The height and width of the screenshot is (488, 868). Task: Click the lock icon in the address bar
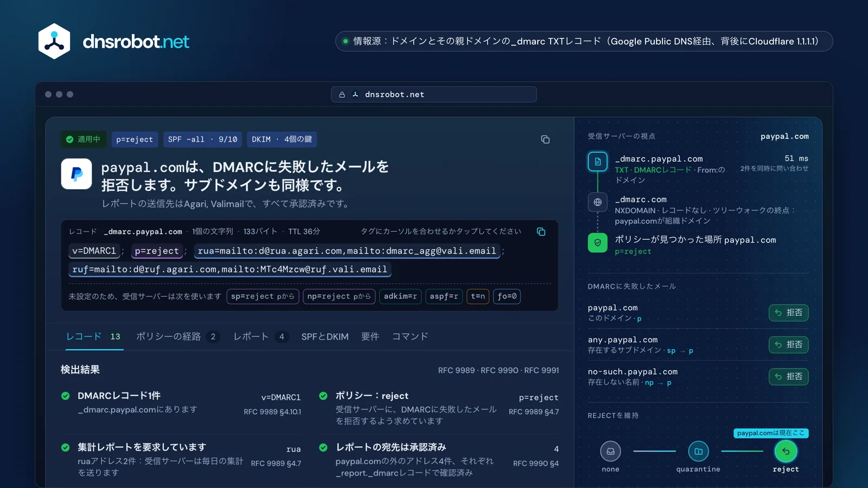click(x=342, y=94)
